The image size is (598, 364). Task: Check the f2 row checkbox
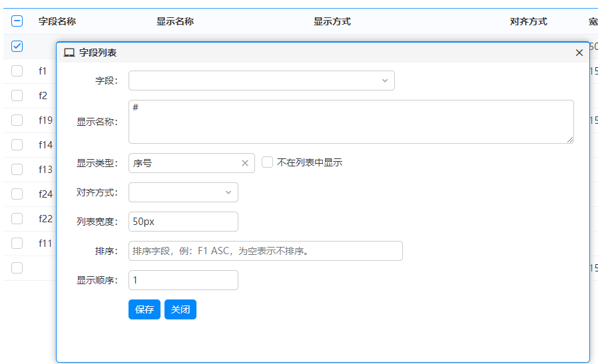[x=17, y=95]
